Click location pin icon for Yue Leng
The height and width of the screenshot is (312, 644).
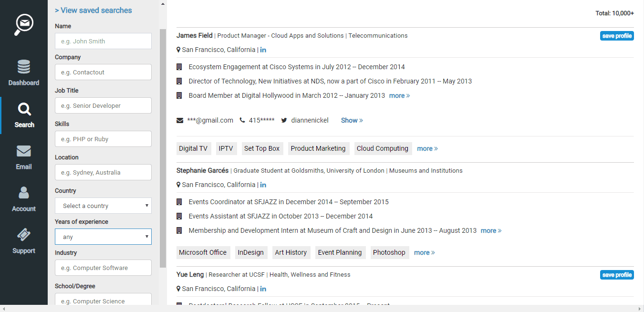coord(178,289)
